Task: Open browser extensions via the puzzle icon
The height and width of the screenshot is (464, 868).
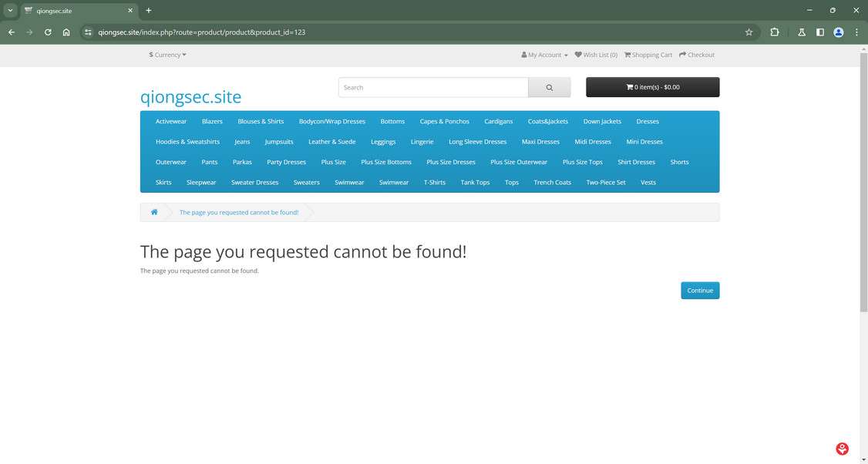Action: click(x=773, y=32)
